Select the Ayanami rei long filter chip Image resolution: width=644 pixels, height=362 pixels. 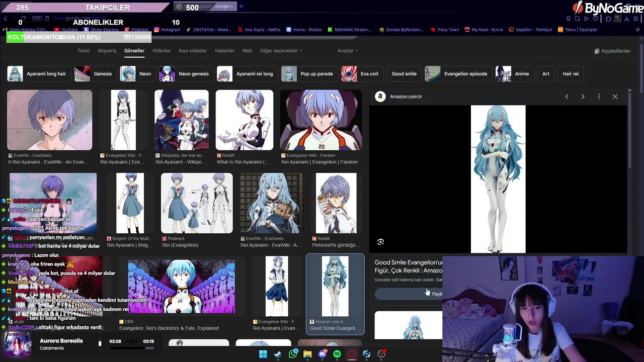tap(247, 74)
